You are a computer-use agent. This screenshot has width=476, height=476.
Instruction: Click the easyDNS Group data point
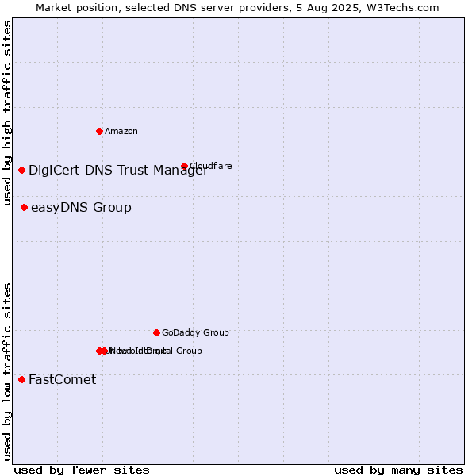click(x=25, y=208)
